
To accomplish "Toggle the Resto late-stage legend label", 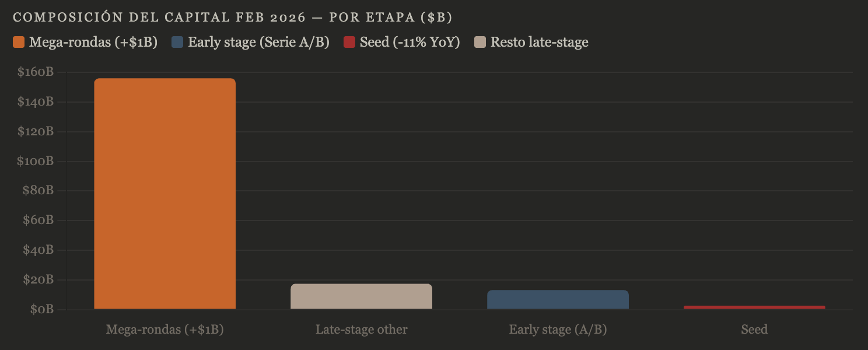I will 540,42.
